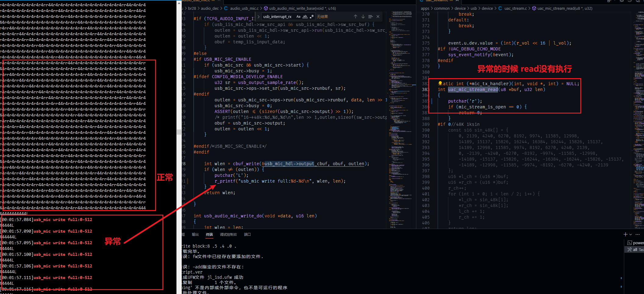Open terminal panel more actions menu

click(x=638, y=234)
